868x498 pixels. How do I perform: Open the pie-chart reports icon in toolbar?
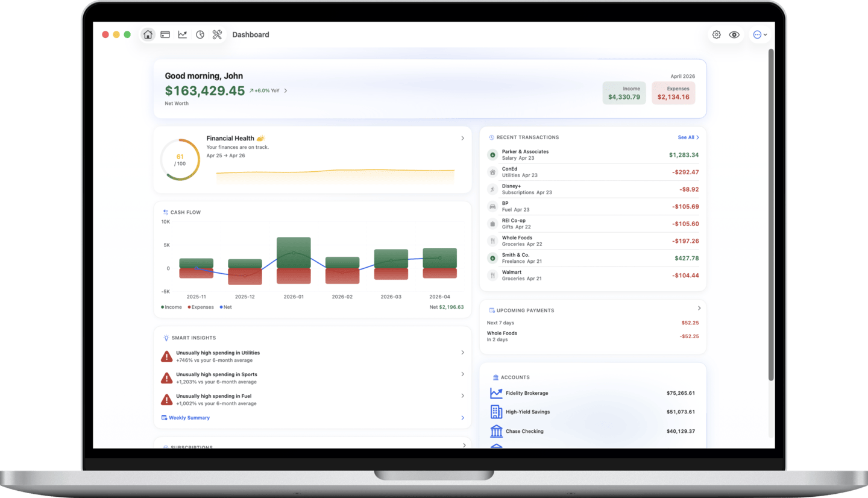[x=200, y=35]
